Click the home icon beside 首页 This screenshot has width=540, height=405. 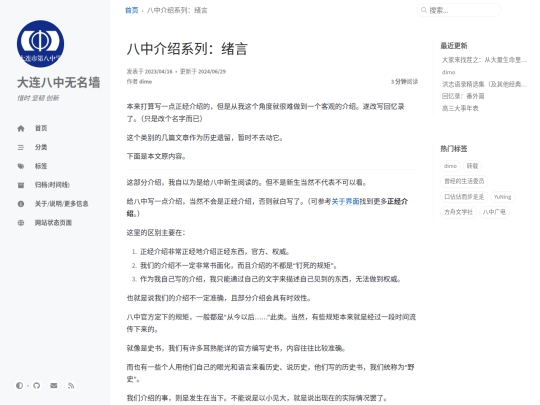[21, 128]
